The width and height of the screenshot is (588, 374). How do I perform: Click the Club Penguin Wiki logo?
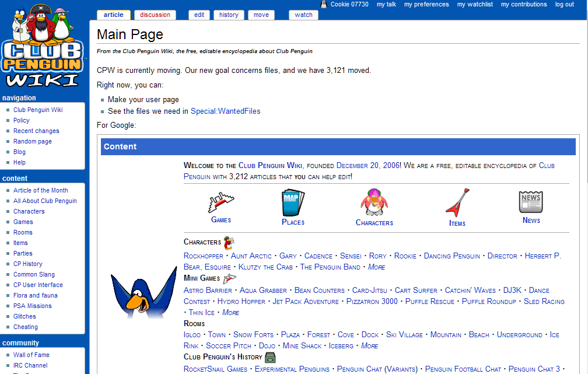click(x=42, y=47)
